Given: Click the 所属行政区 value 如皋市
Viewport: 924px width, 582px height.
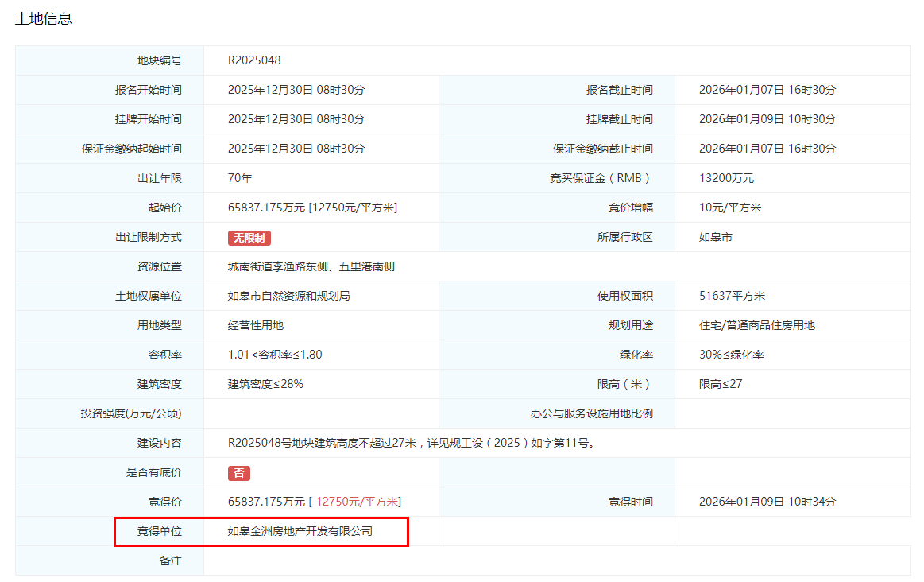Looking at the screenshot, I should [715, 237].
